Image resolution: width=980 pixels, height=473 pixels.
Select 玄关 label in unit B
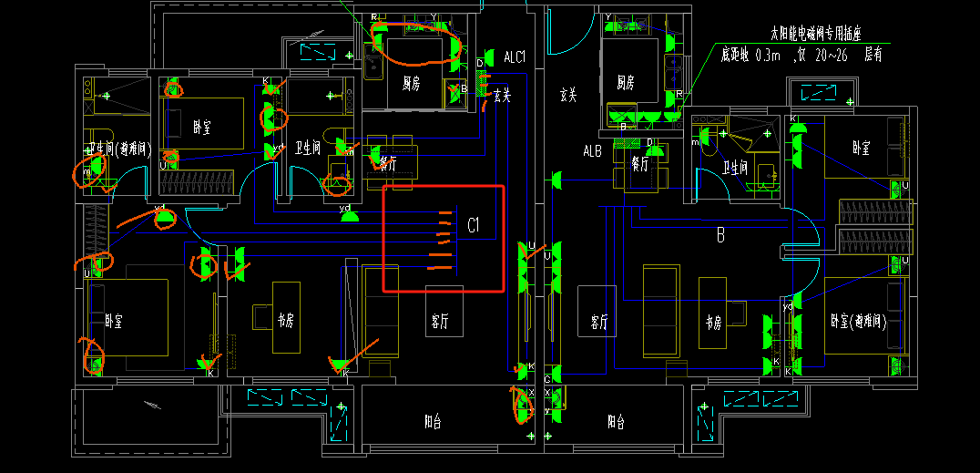[x=567, y=95]
